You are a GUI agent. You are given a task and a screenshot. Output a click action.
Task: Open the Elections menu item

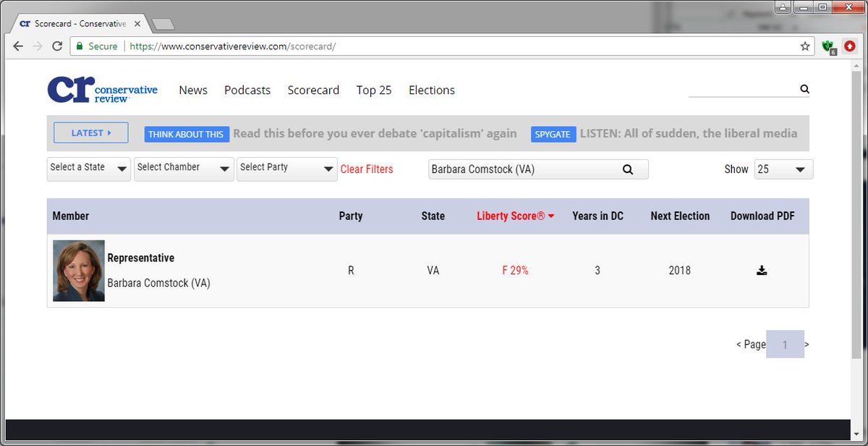432,90
